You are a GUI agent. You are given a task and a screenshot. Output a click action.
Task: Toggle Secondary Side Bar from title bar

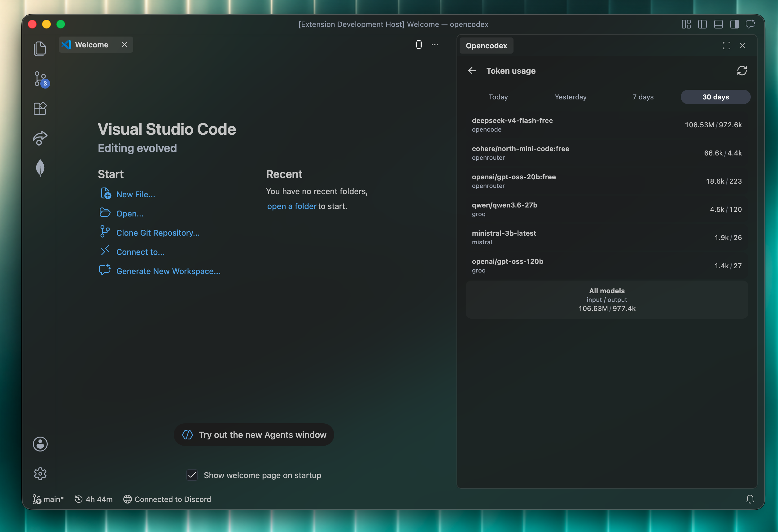(x=734, y=24)
